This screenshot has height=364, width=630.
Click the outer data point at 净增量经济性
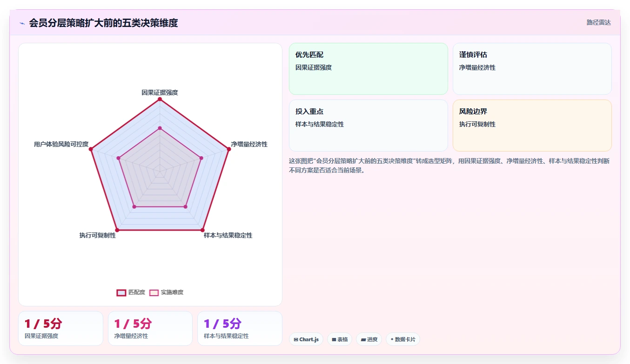pos(228,149)
